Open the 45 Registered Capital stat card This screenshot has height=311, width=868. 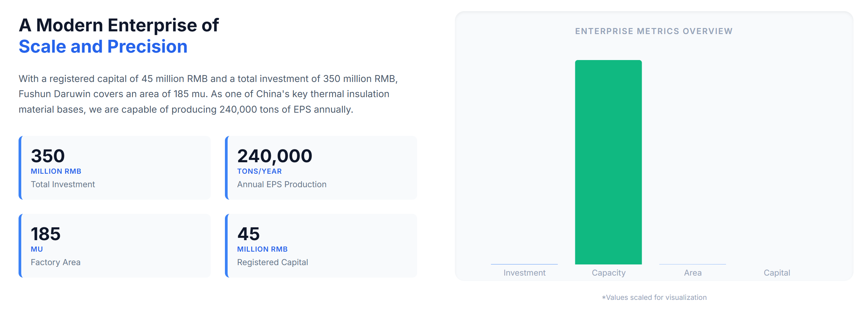tap(321, 246)
